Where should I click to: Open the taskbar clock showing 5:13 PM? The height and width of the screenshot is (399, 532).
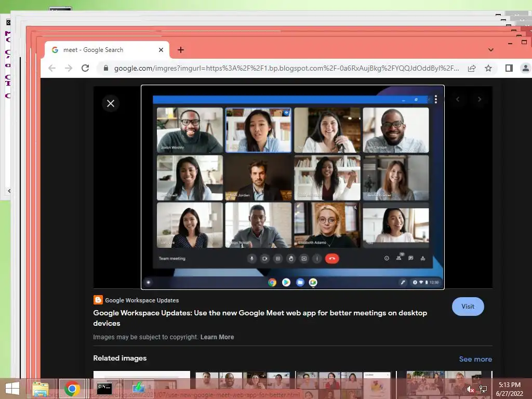click(x=510, y=389)
